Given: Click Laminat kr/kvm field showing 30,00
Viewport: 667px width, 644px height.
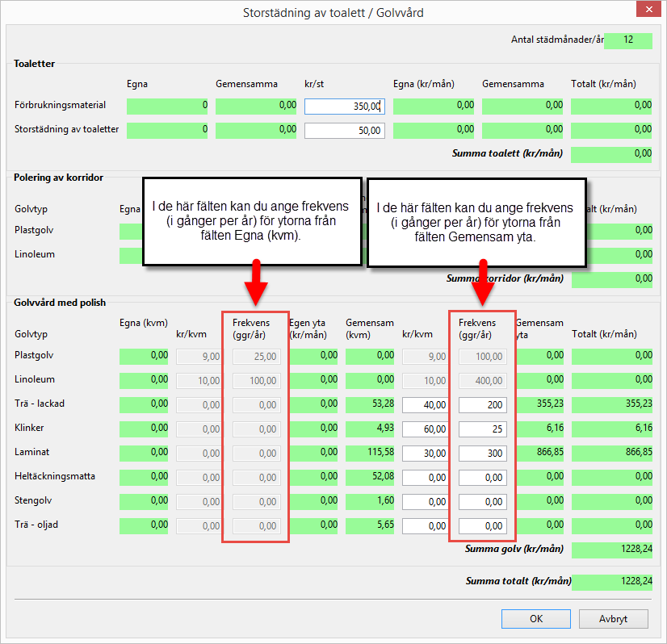Looking at the screenshot, I should (426, 454).
